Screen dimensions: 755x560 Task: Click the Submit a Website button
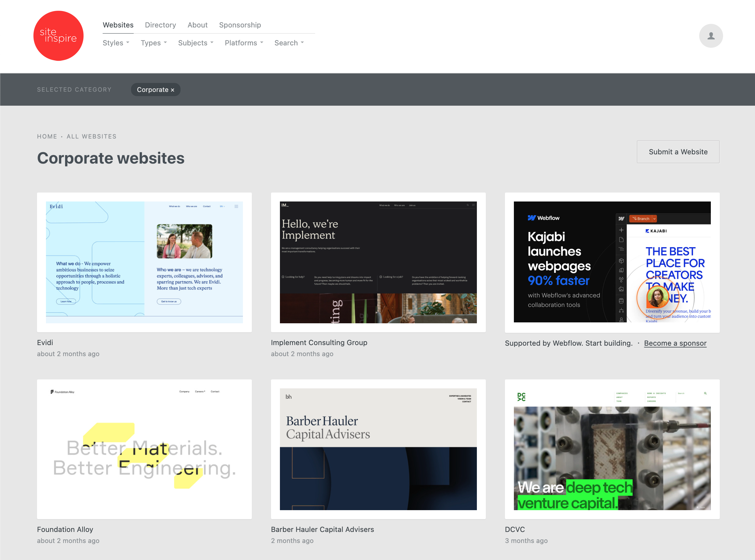[678, 152]
